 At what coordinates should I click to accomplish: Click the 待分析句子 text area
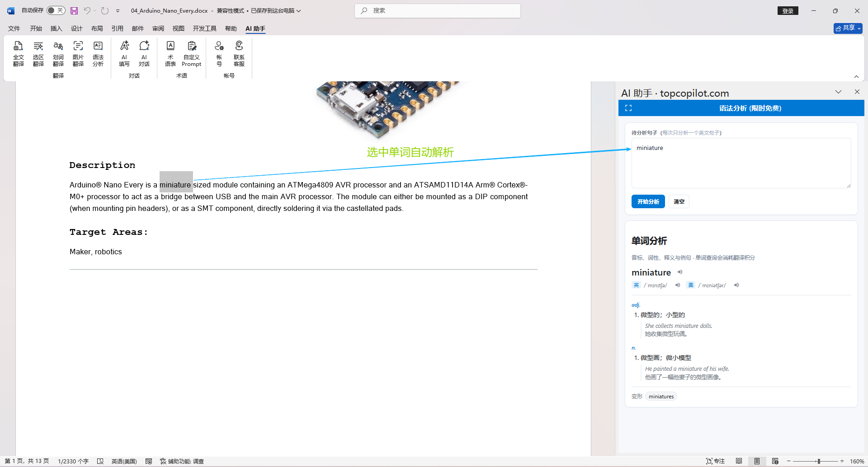[x=741, y=163]
